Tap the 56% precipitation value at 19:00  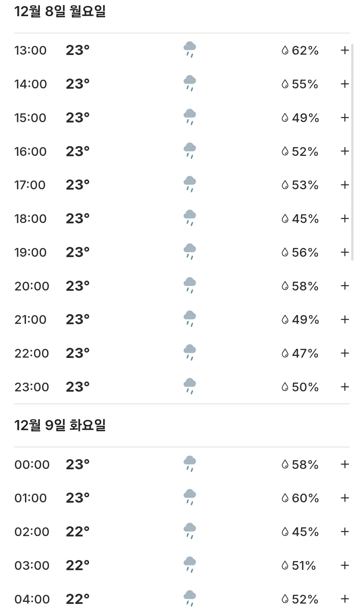click(x=305, y=252)
